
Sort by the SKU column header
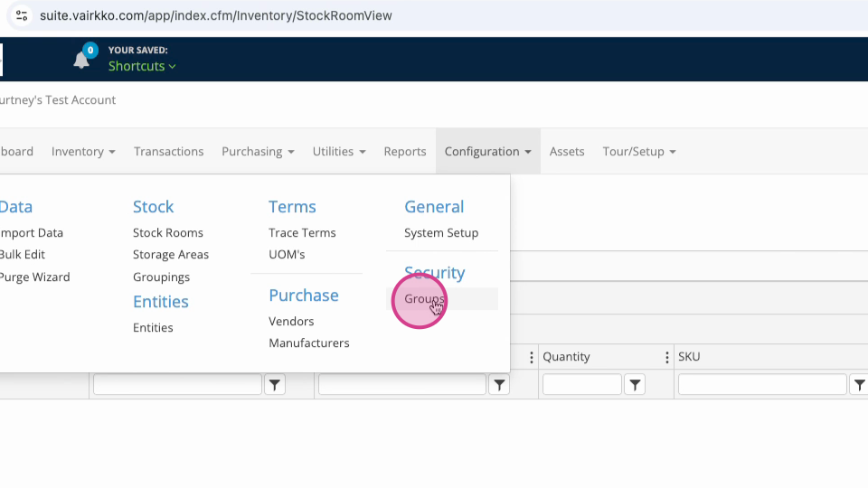689,357
